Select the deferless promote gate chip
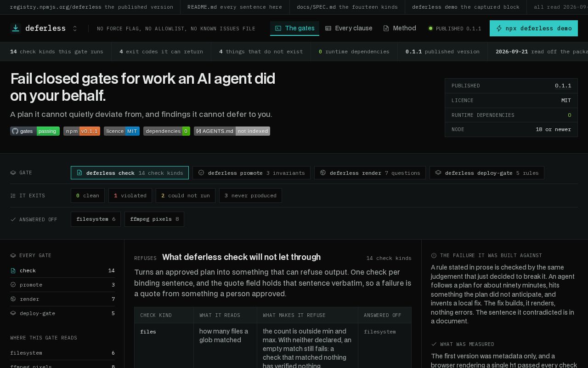The image size is (588, 368). (x=251, y=172)
